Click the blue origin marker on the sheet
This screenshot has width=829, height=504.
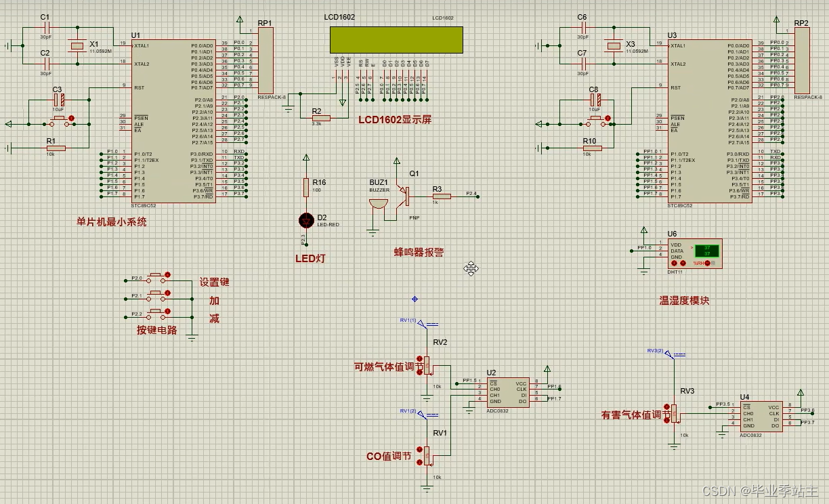click(414, 299)
